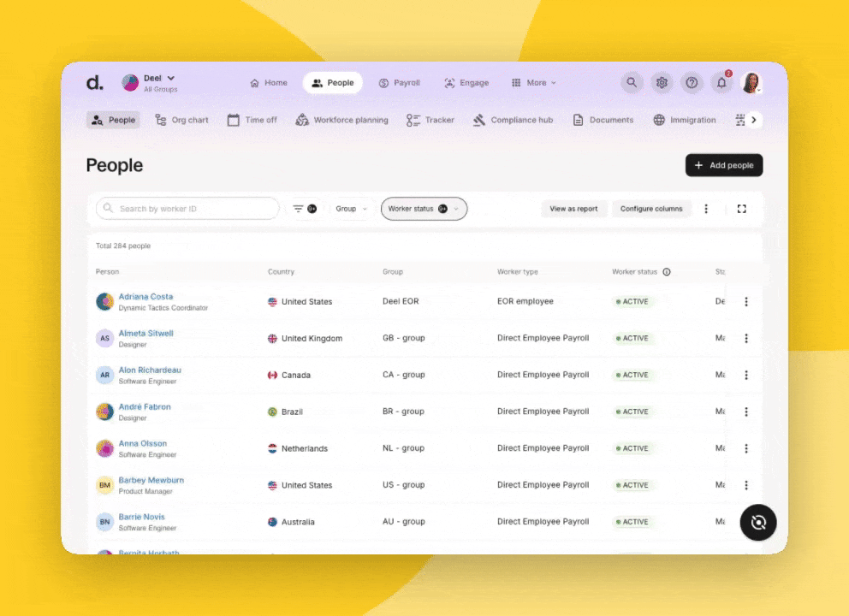Open the filters icon button
The width and height of the screenshot is (849, 616).
(x=305, y=209)
